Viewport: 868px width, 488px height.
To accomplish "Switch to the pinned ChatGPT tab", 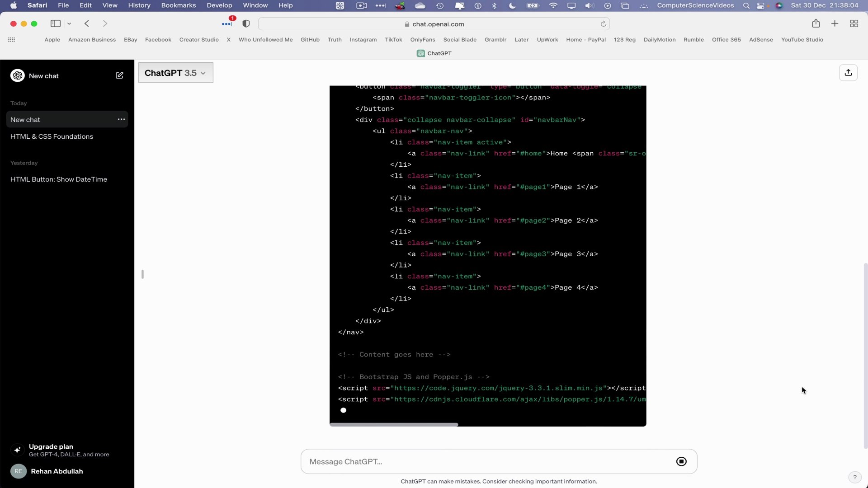I will click(x=434, y=53).
